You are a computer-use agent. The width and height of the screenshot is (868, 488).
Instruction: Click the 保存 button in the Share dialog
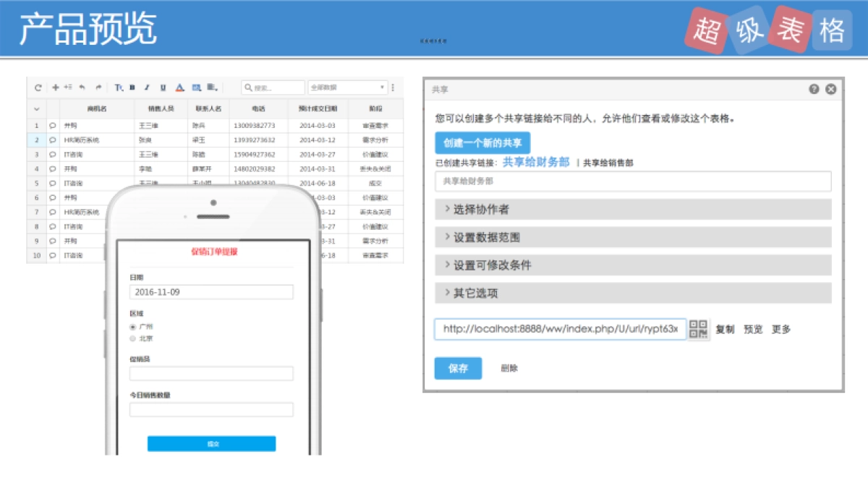(458, 368)
